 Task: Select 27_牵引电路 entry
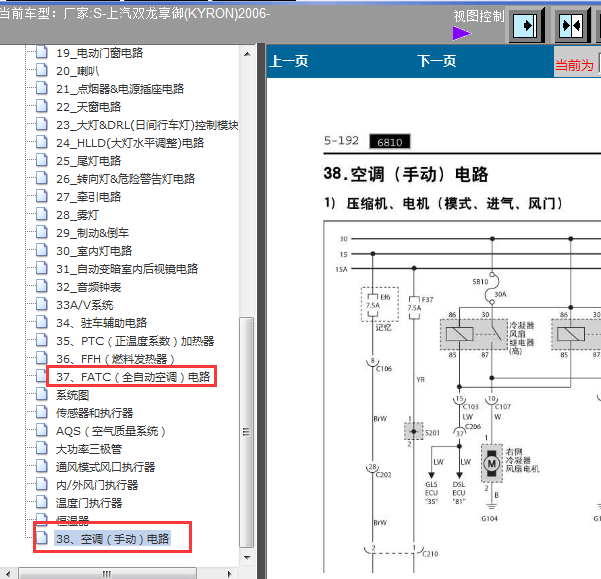[89, 197]
